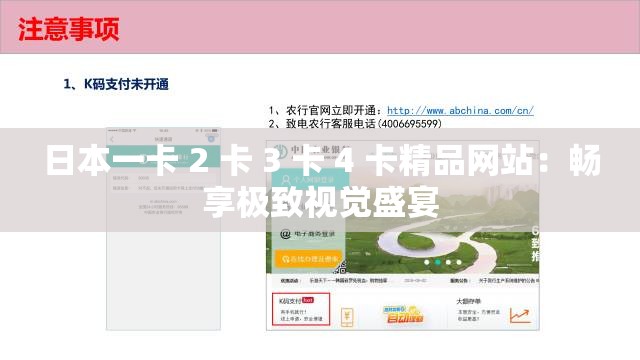The height and width of the screenshot is (360, 640).
Task: Click the red hot badge beside K码支付
Action: point(308,300)
